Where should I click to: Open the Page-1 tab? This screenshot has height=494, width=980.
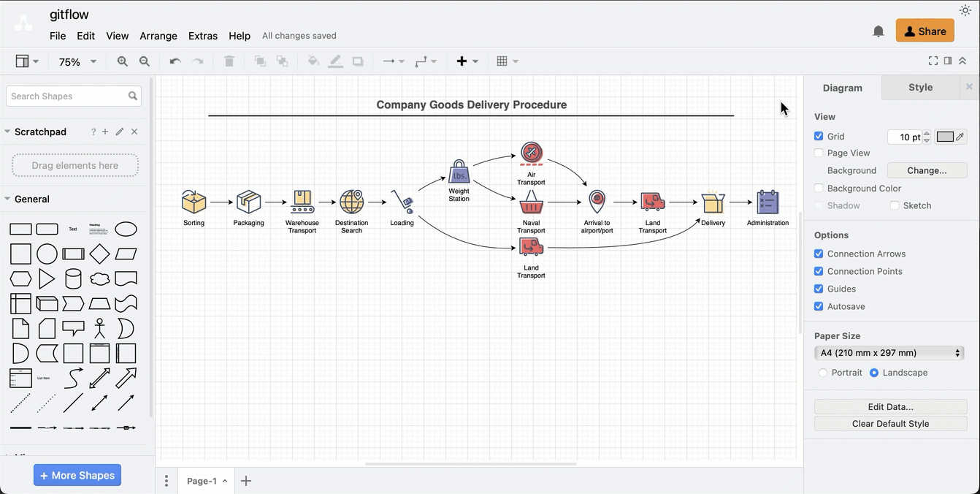(x=206, y=481)
